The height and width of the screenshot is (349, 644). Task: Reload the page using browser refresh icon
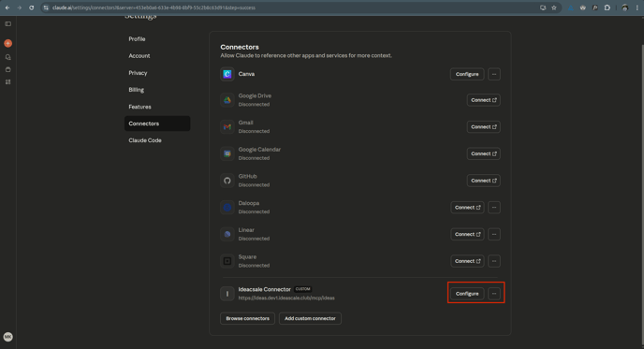coord(31,7)
